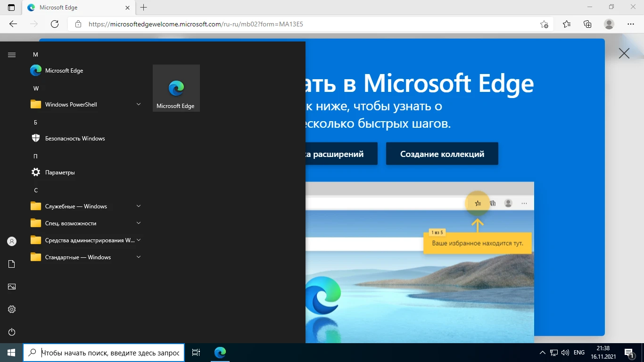Screen dimensions: 644x362
Task: Click the Создание коллекций button
Action: (442, 154)
